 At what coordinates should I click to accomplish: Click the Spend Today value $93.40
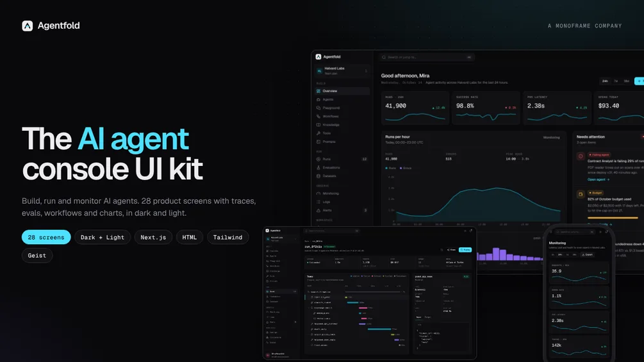tap(609, 106)
